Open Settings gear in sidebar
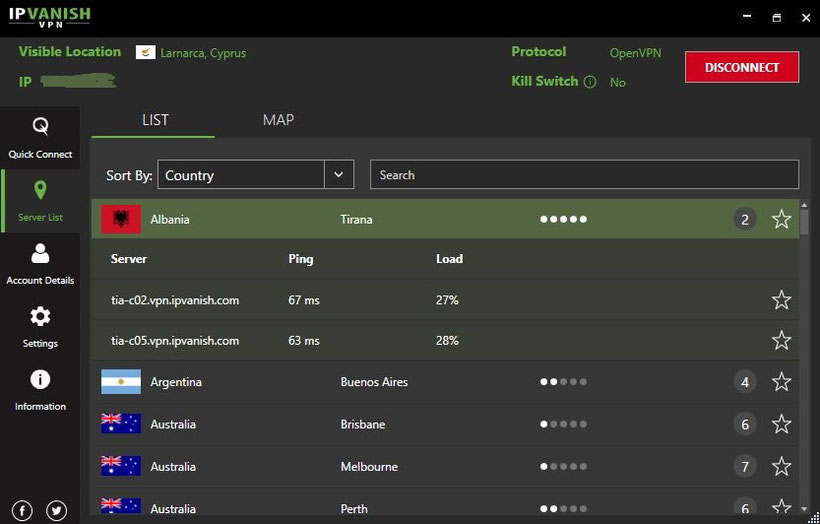This screenshot has height=524, width=820. [x=40, y=317]
